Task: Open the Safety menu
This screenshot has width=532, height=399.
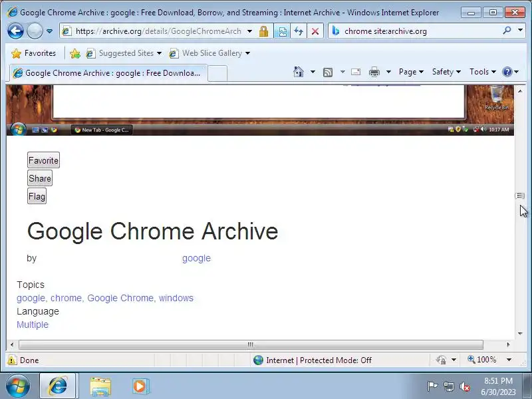Action: 446,72
